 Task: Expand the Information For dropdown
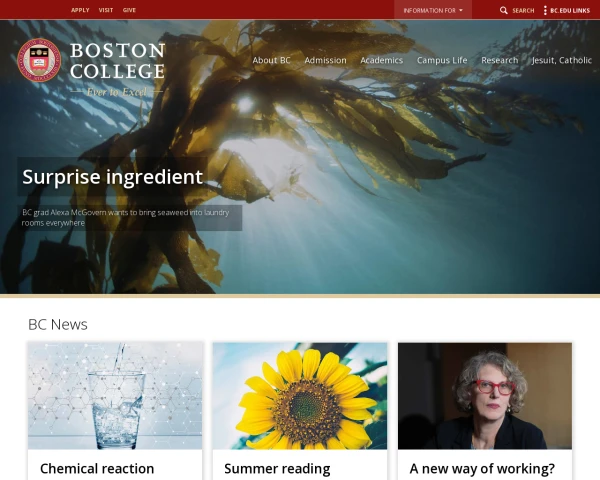pyautogui.click(x=433, y=10)
